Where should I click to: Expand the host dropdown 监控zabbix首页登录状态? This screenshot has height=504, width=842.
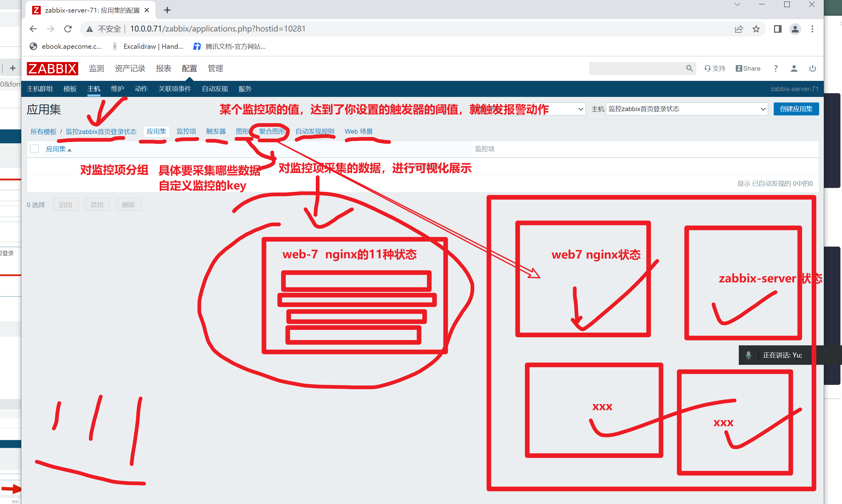click(686, 109)
